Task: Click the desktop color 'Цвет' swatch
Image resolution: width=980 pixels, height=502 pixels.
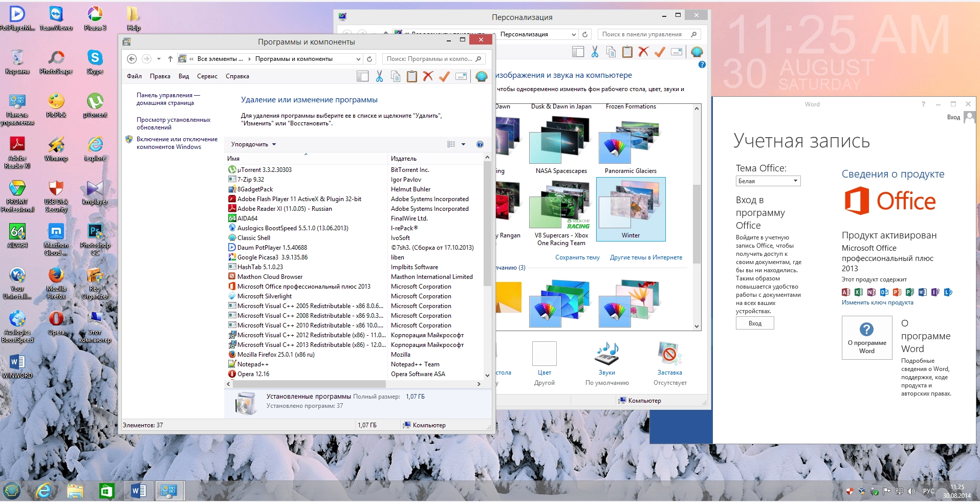Action: click(x=544, y=353)
